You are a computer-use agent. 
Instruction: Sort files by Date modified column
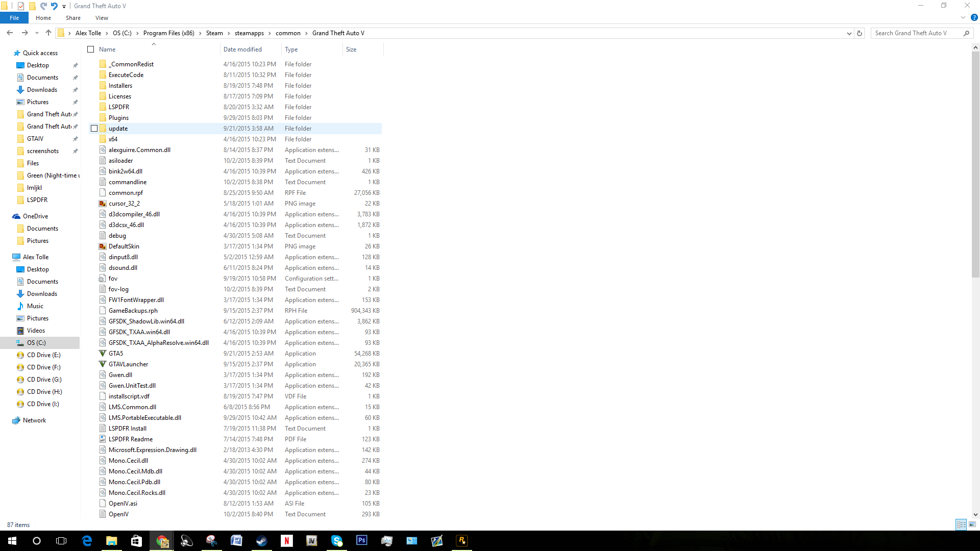(242, 49)
